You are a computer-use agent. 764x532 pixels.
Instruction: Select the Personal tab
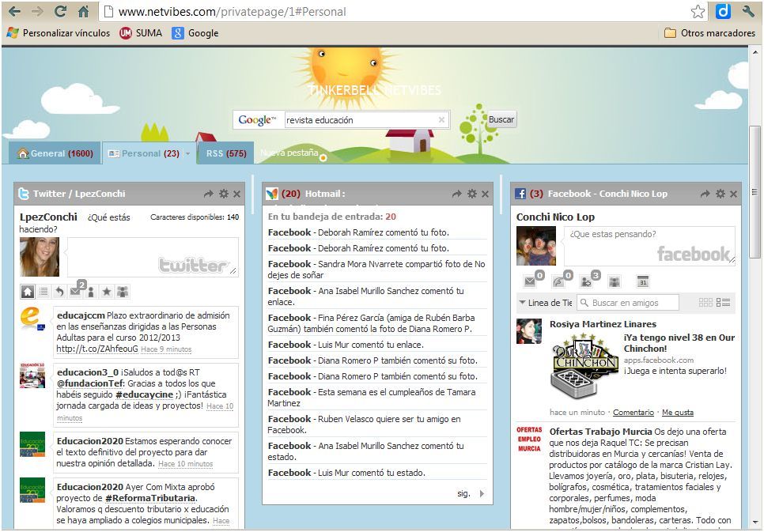(x=150, y=153)
